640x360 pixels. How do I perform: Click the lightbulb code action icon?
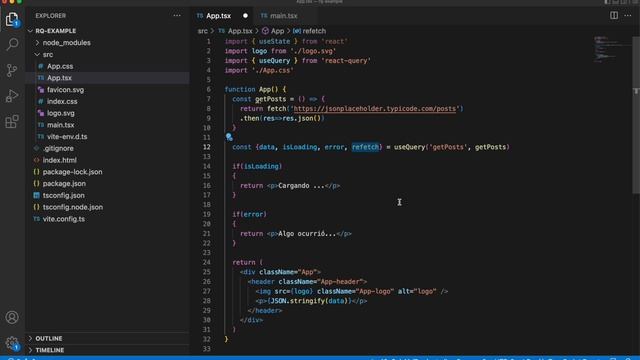229,137
